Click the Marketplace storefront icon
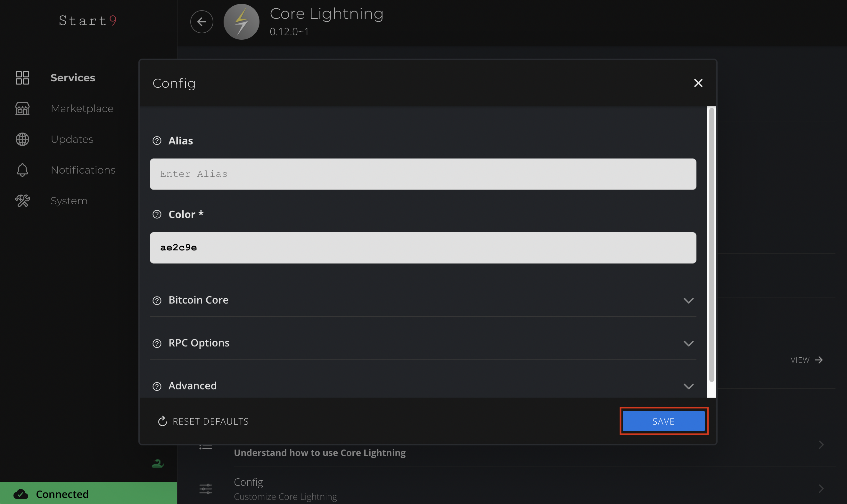Screen dimensions: 847x504 pos(22,109)
